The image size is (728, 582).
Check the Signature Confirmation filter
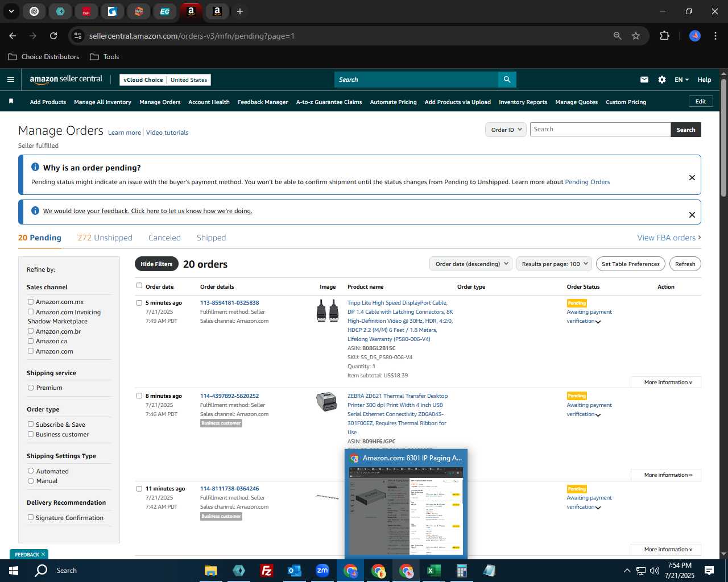(x=31, y=517)
